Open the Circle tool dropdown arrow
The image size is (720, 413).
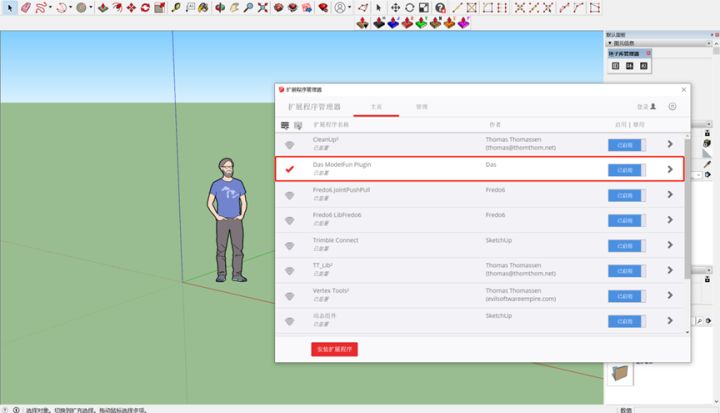pos(90,7)
